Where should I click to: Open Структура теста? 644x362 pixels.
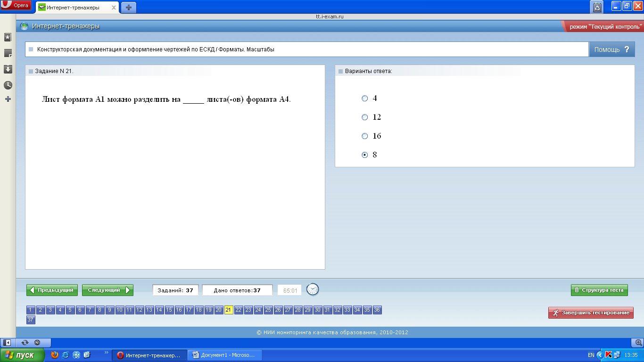[599, 290]
